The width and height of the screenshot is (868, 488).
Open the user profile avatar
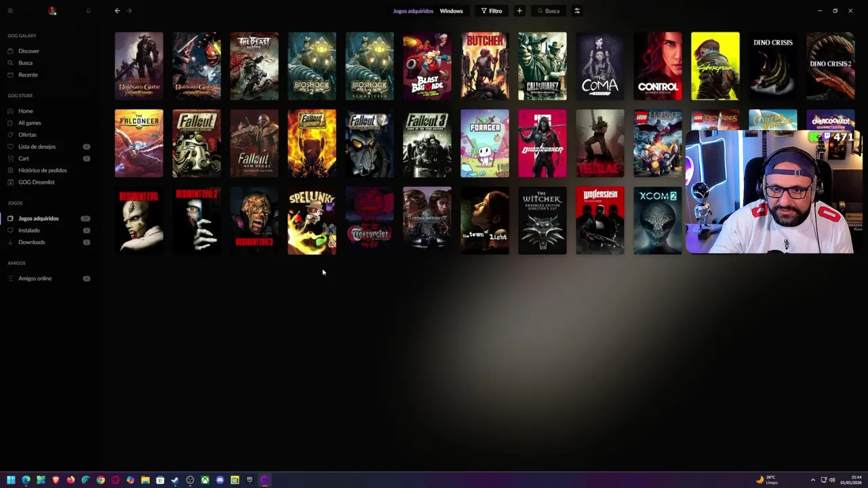tap(52, 11)
